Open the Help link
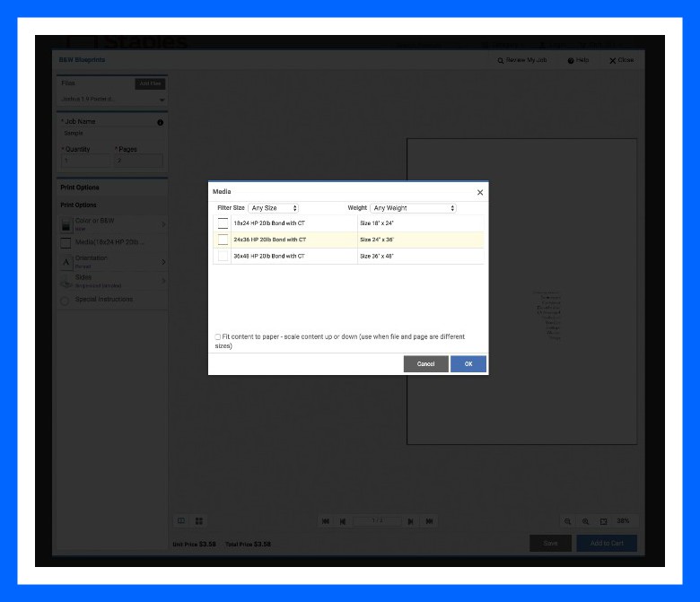This screenshot has width=700, height=602. [579, 60]
